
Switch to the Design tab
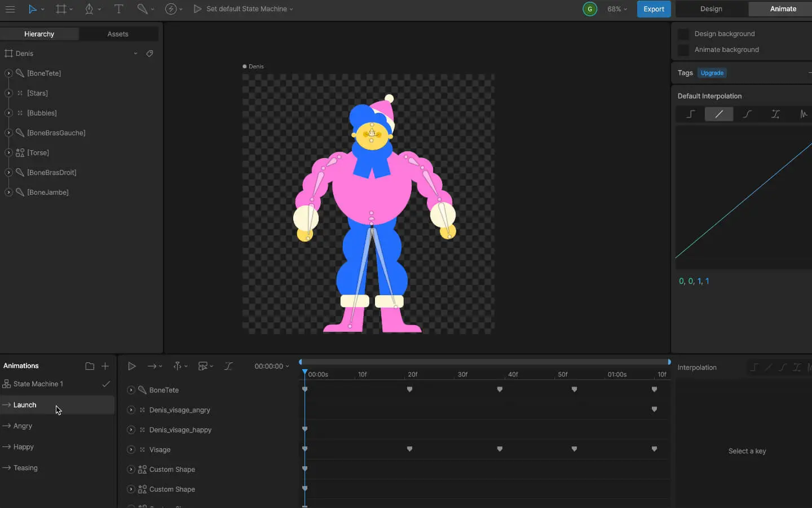point(711,9)
